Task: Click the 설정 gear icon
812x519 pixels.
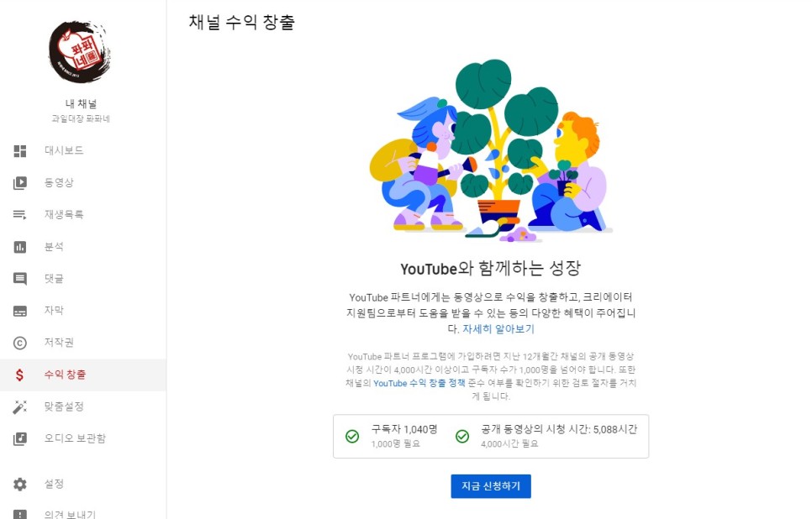Action: pyautogui.click(x=19, y=485)
